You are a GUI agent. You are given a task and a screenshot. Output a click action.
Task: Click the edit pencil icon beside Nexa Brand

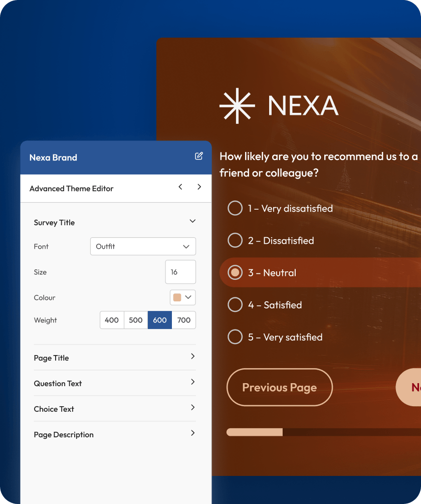click(199, 156)
